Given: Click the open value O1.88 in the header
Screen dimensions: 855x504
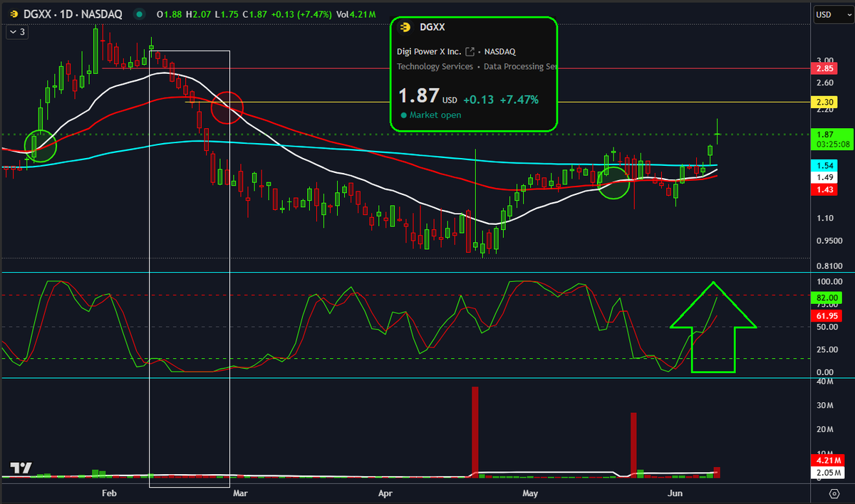Looking at the screenshot, I should click(x=170, y=14).
